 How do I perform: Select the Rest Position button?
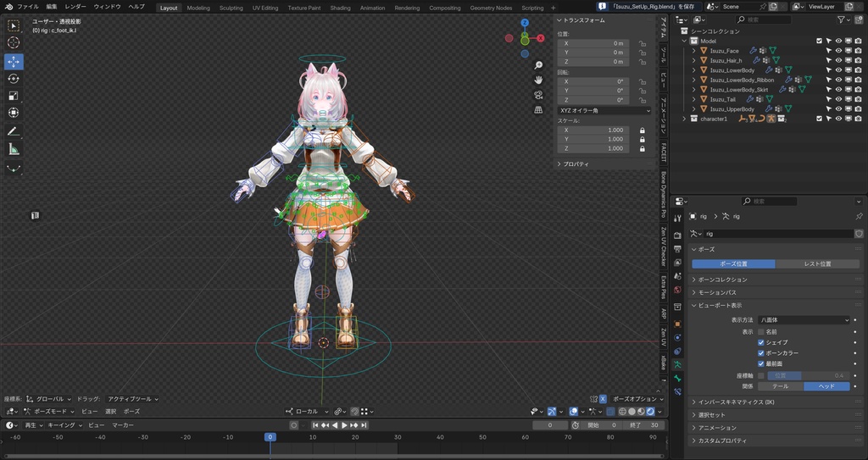[x=818, y=264]
